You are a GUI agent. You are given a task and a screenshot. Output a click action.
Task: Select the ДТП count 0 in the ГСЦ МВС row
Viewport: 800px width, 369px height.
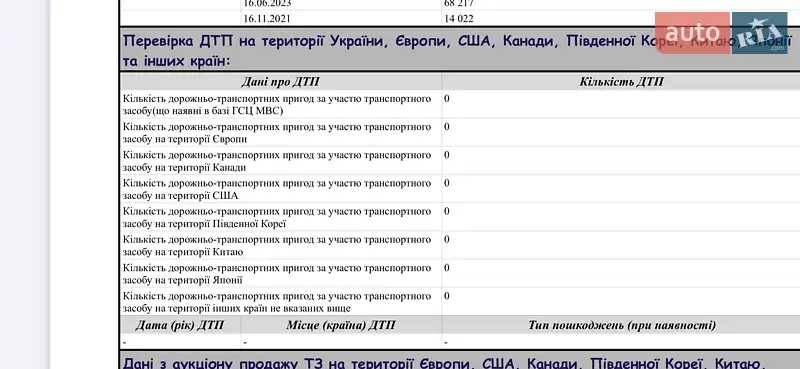click(x=447, y=99)
